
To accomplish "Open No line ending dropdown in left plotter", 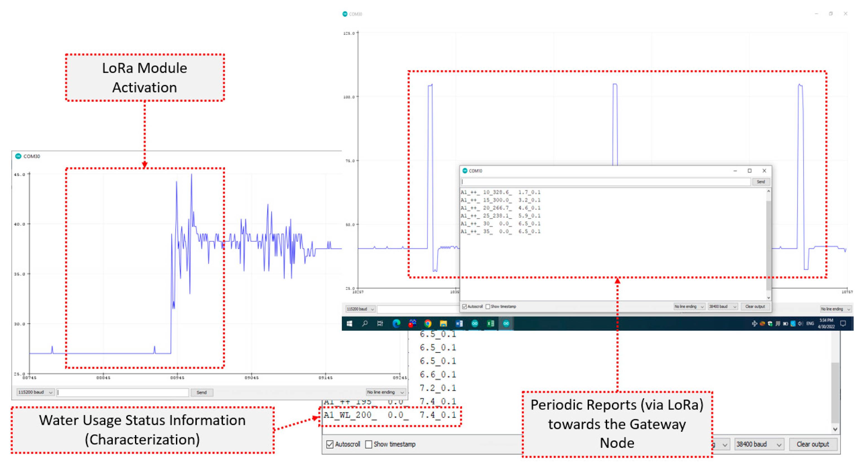I will (385, 392).
